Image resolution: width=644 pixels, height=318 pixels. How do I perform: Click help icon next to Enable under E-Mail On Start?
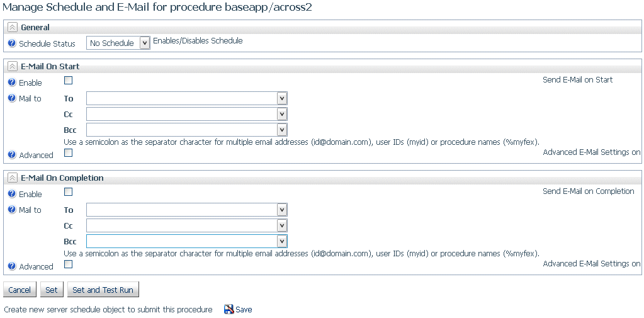click(x=12, y=82)
